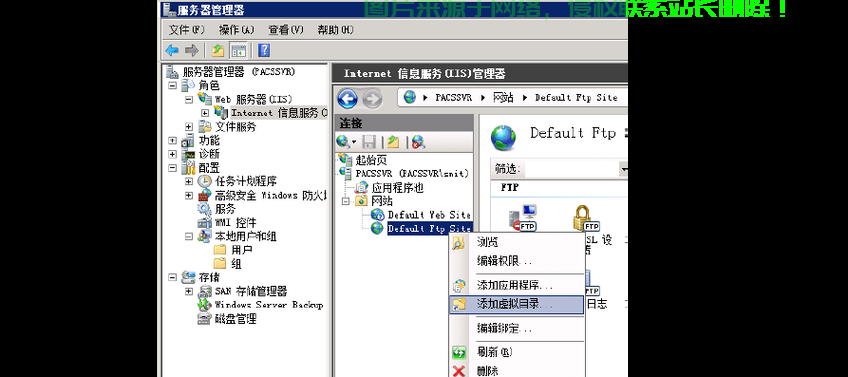Click the delete connection icon in 连接 toolbar

(x=418, y=142)
